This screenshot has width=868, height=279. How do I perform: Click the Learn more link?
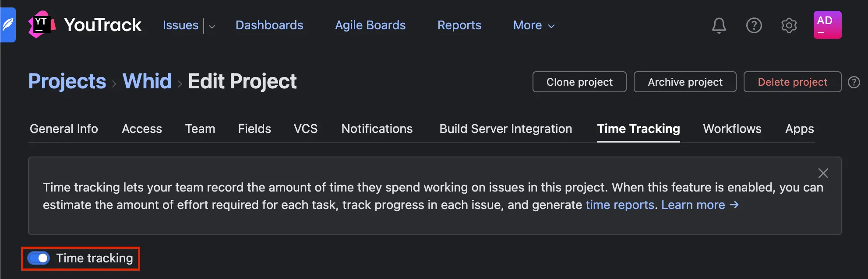(700, 205)
